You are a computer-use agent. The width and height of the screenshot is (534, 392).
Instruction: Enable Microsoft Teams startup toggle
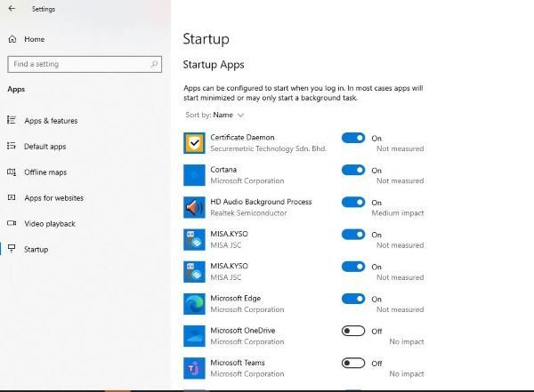[353, 363]
